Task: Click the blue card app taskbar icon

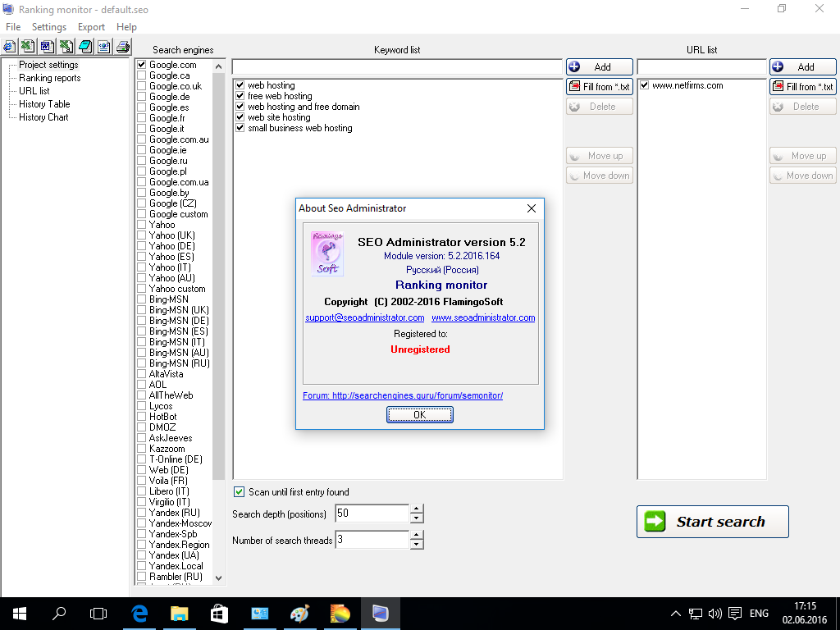Action: pyautogui.click(x=259, y=614)
